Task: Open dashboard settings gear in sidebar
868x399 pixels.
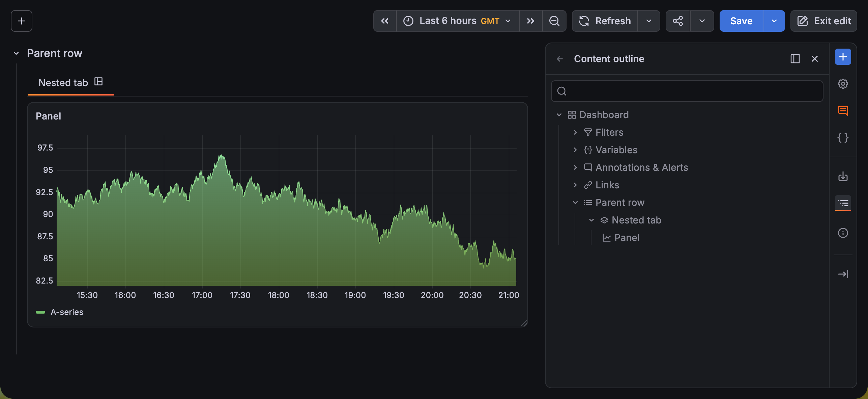Action: click(x=843, y=84)
